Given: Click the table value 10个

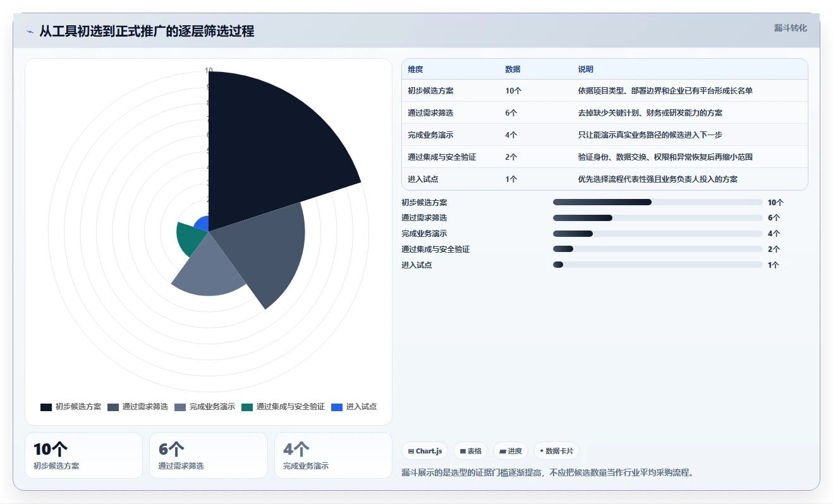Looking at the screenshot, I should 513,91.
